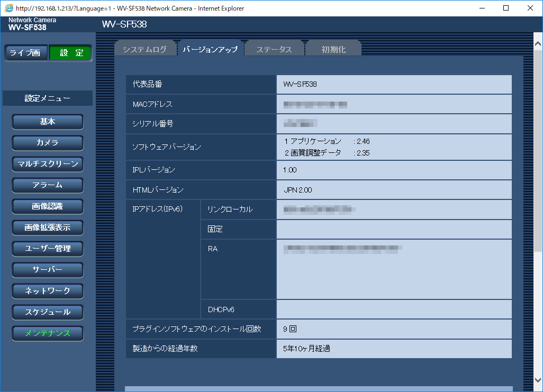Minimize the Internet Explorer window
543x392 pixels.
click(x=482, y=8)
